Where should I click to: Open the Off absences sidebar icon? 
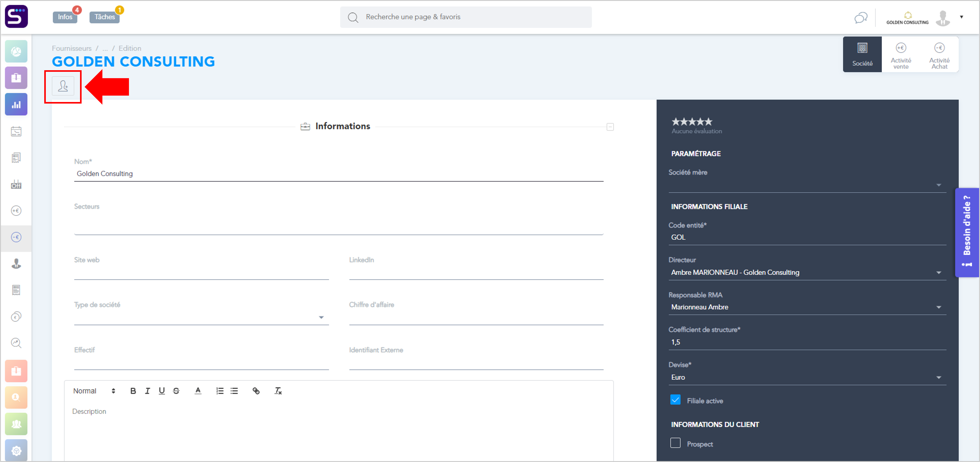pos(16,184)
